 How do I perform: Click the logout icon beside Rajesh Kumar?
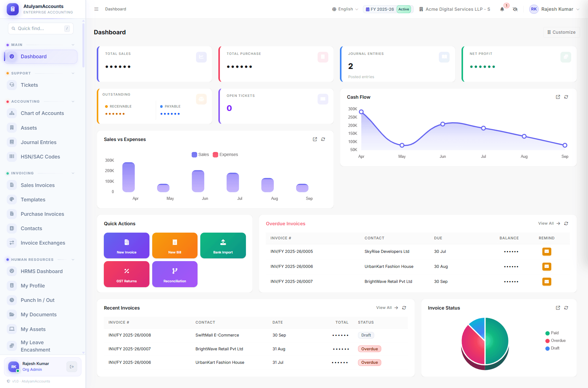click(x=72, y=367)
